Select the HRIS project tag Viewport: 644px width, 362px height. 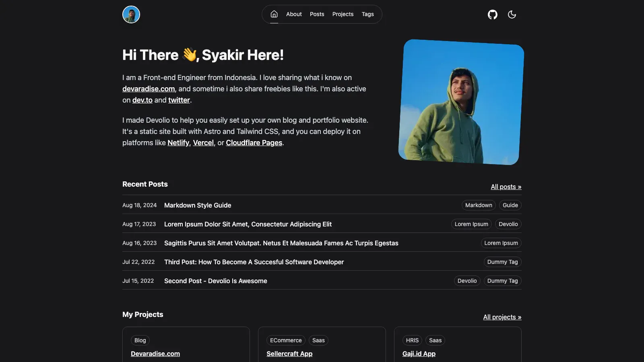412,340
